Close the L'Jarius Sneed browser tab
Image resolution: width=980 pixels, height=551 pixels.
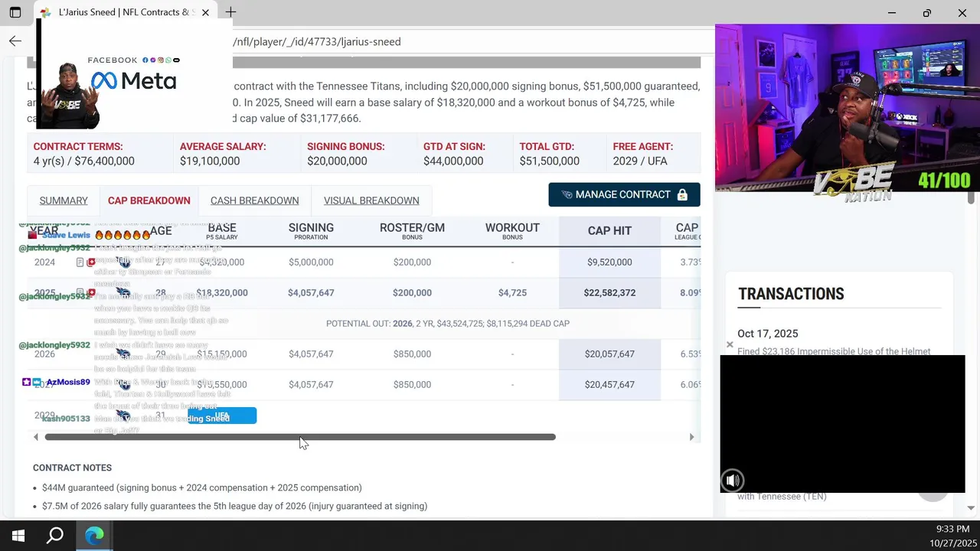point(205,12)
